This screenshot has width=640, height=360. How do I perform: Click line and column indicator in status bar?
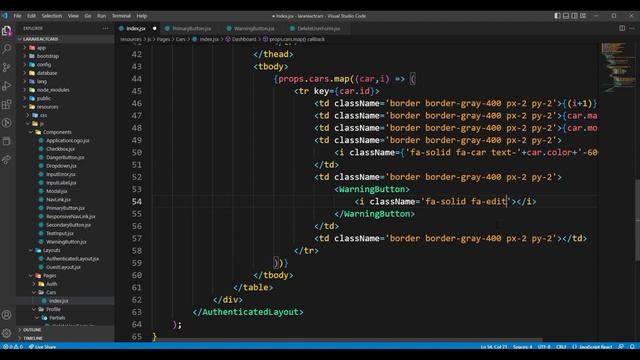point(493,347)
